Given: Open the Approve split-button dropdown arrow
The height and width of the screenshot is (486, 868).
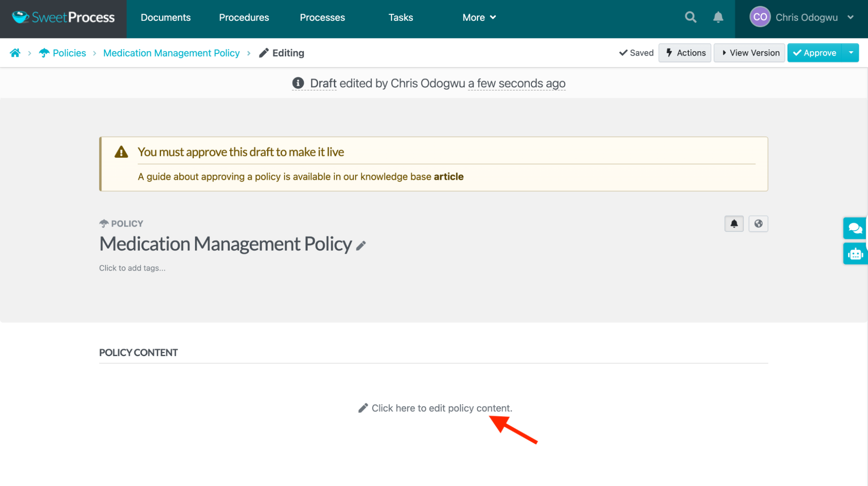Looking at the screenshot, I should 851,53.
